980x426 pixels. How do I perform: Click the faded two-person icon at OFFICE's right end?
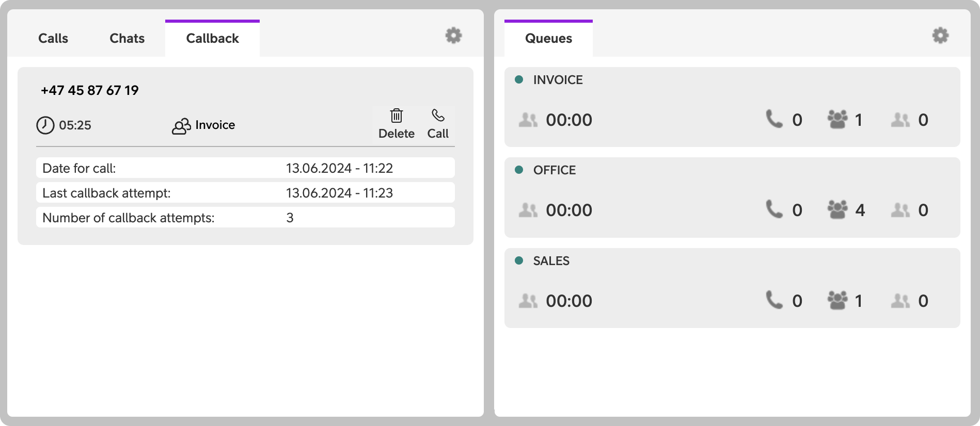[x=900, y=210]
